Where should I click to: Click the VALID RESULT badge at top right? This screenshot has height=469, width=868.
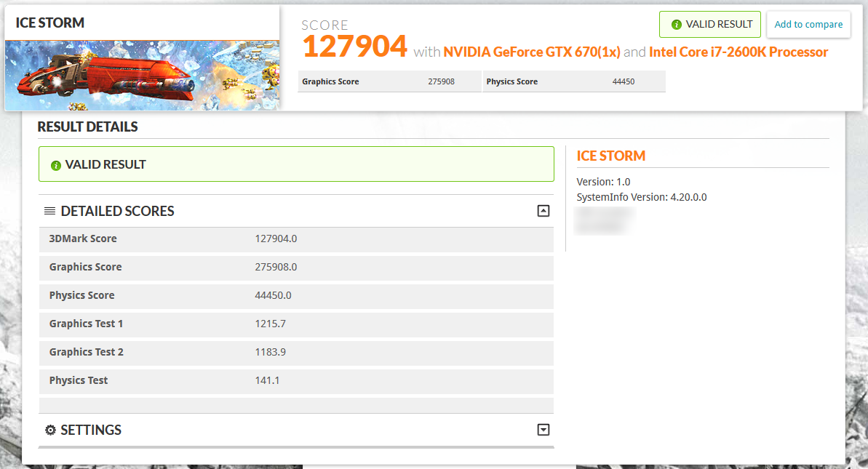[709, 24]
